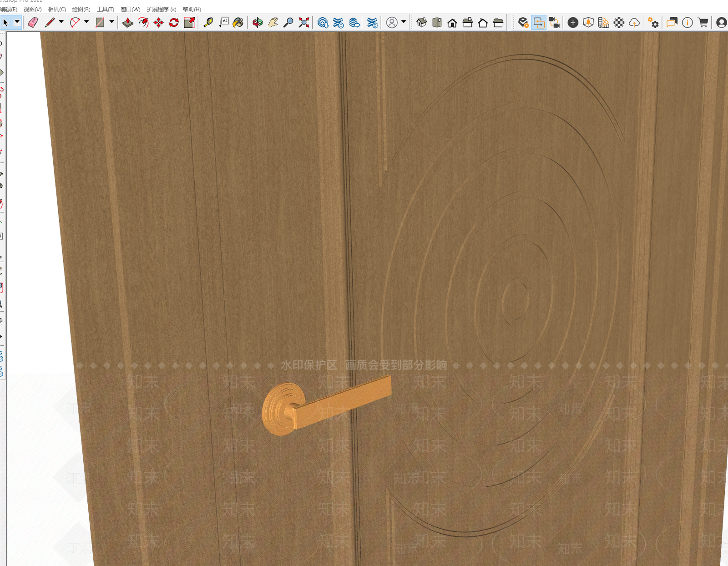Image resolution: width=728 pixels, height=566 pixels.
Task: Open the 视图(V) menu
Action: click(x=32, y=9)
